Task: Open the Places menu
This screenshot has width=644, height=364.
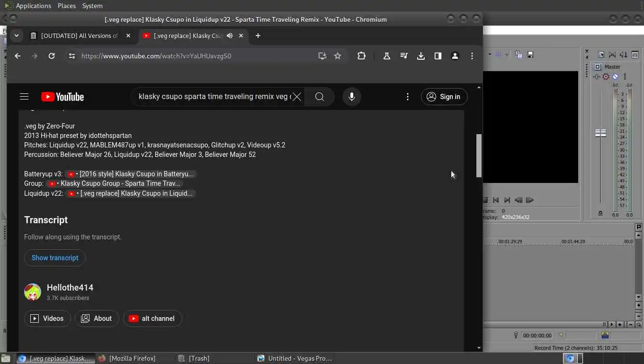Action: pyautogui.click(x=67, y=6)
